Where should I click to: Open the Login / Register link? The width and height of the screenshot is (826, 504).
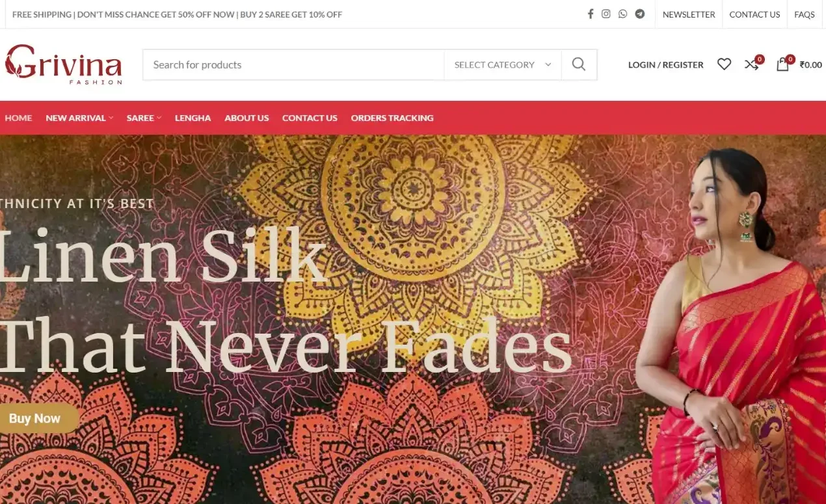(x=666, y=64)
